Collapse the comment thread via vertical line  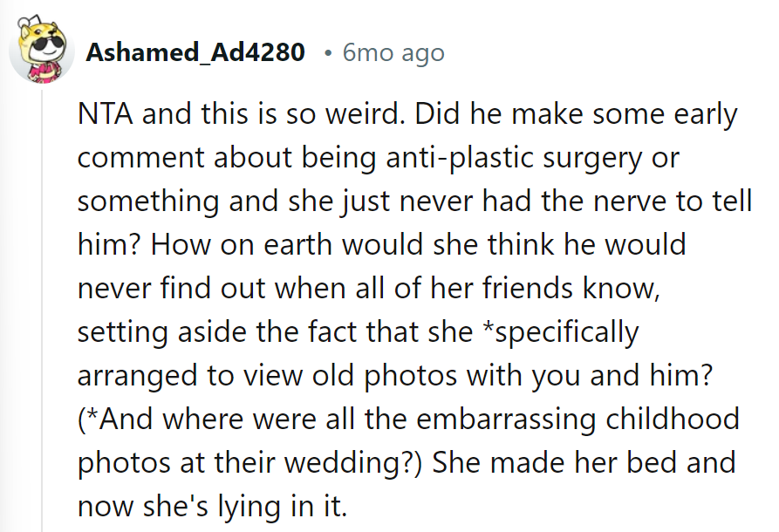(x=41, y=305)
